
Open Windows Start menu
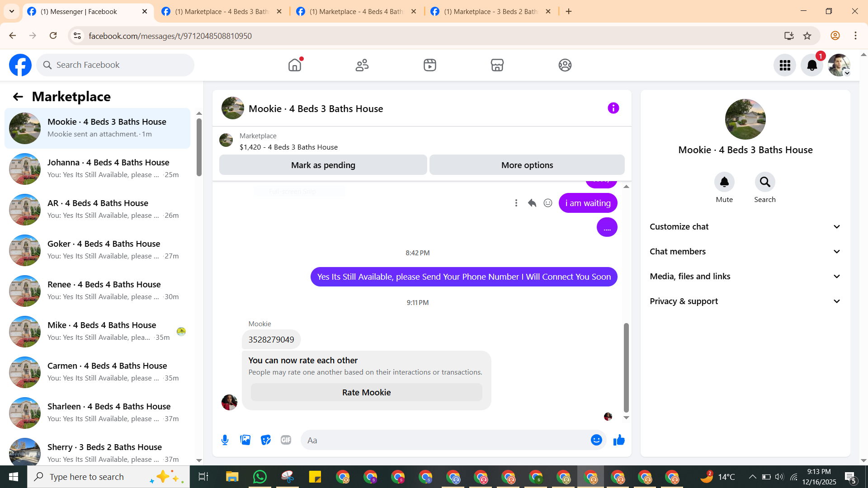14,477
